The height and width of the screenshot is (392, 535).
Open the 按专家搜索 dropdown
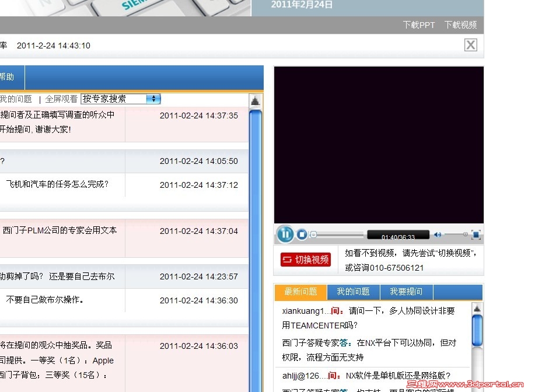click(x=121, y=99)
